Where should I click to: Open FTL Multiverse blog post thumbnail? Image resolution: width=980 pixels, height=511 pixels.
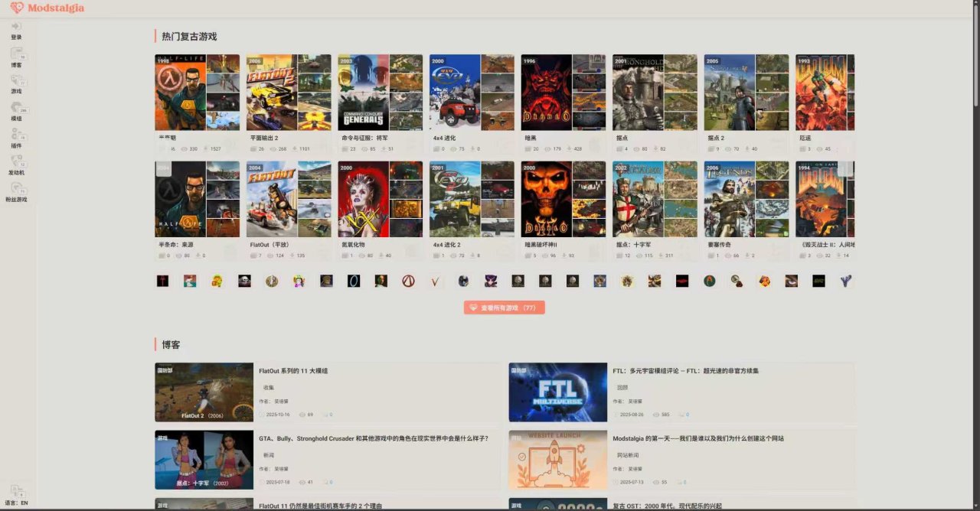click(558, 392)
